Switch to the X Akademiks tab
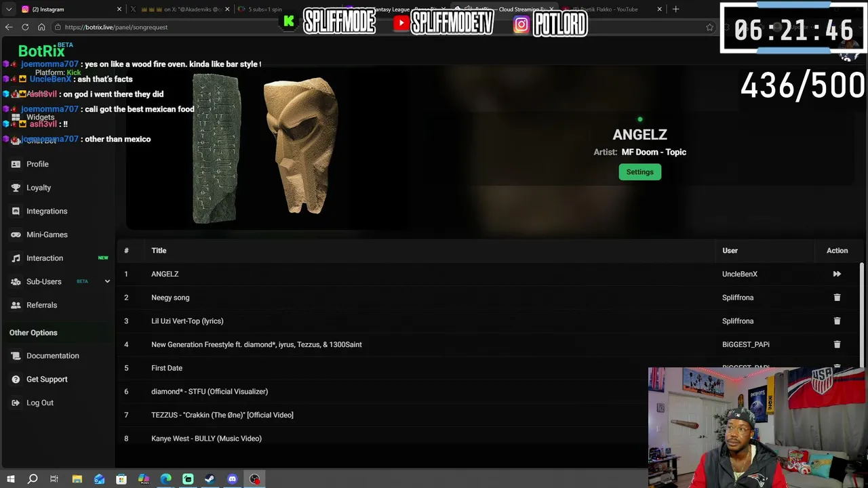The height and width of the screenshot is (488, 868). [178, 9]
